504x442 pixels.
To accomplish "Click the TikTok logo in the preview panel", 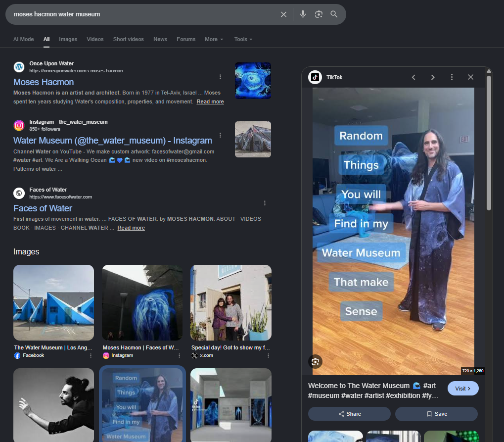I will point(315,77).
